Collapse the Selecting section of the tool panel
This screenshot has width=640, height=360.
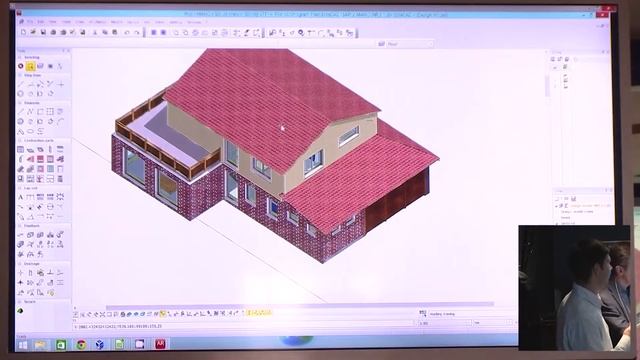[x=20, y=58]
